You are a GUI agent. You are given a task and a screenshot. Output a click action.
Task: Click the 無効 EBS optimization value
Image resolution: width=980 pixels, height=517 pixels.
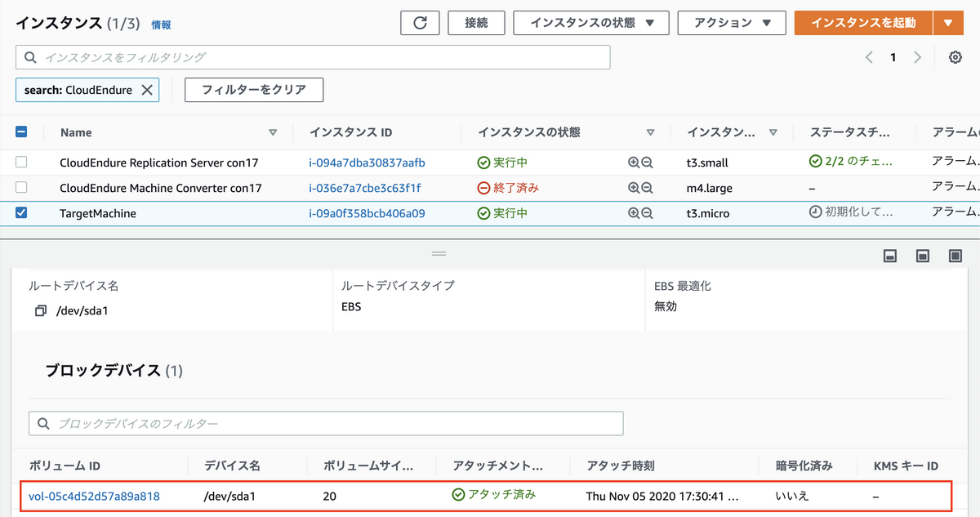(x=666, y=307)
